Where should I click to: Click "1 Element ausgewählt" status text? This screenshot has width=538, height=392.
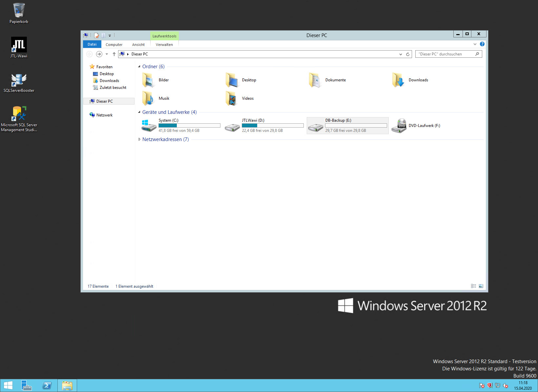tap(134, 286)
